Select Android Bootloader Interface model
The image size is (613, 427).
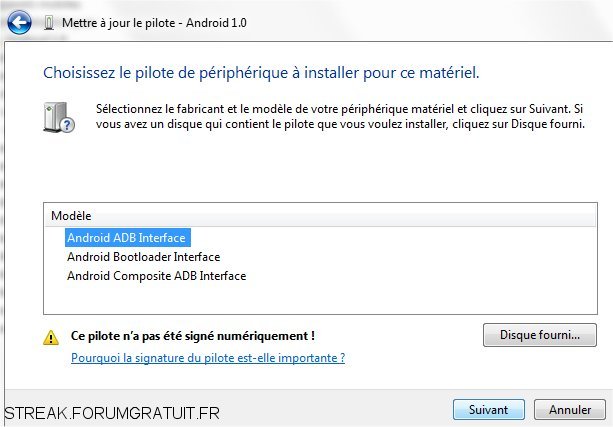pos(143,257)
